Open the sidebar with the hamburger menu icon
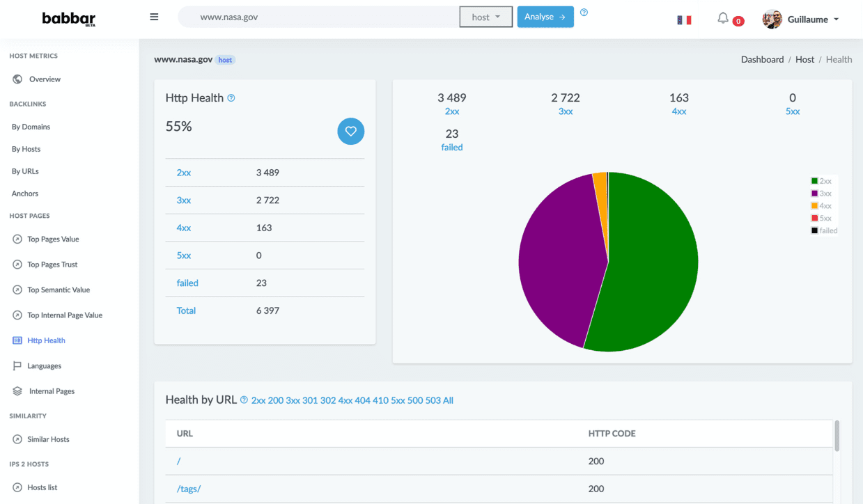 tap(154, 17)
